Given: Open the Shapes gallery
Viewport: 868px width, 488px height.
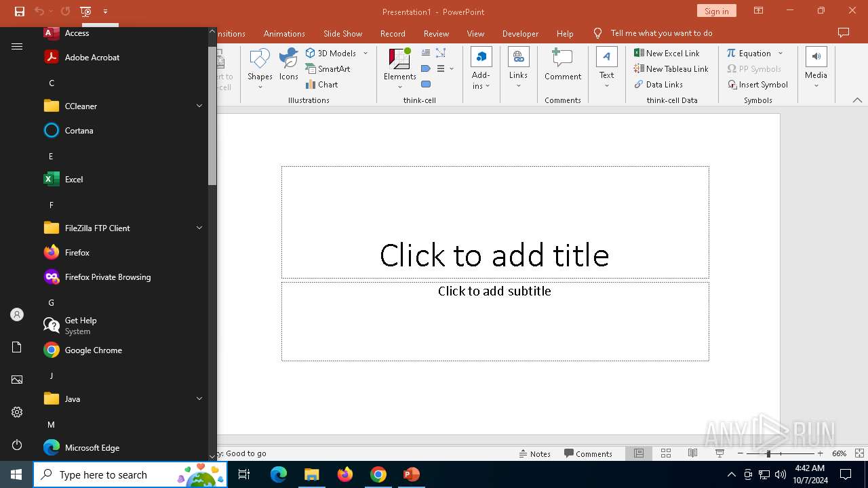Looking at the screenshot, I should tap(260, 68).
